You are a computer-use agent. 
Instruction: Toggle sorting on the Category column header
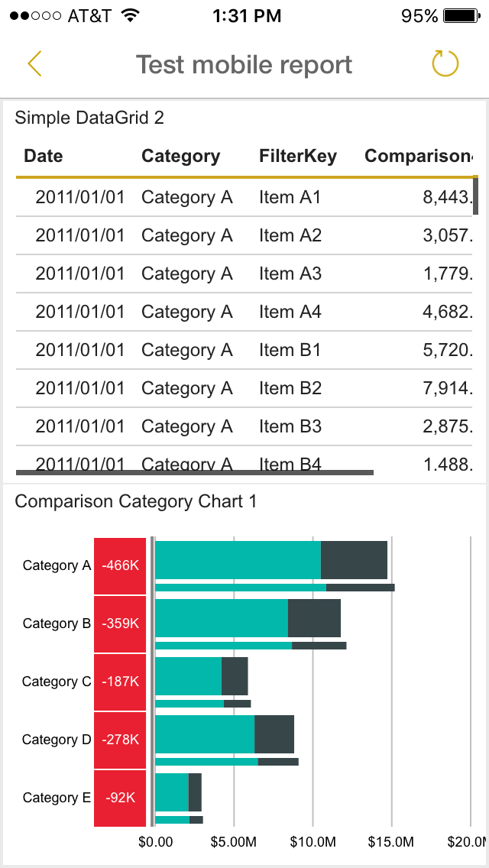(180, 156)
